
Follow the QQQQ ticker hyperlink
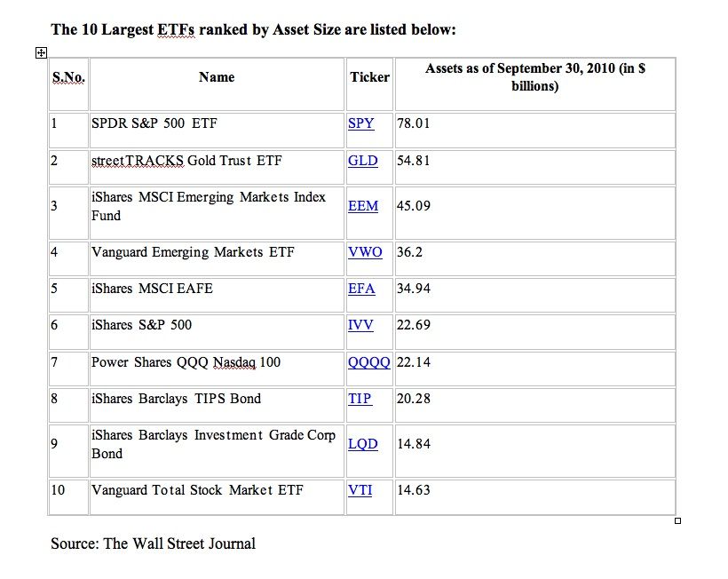point(369,362)
